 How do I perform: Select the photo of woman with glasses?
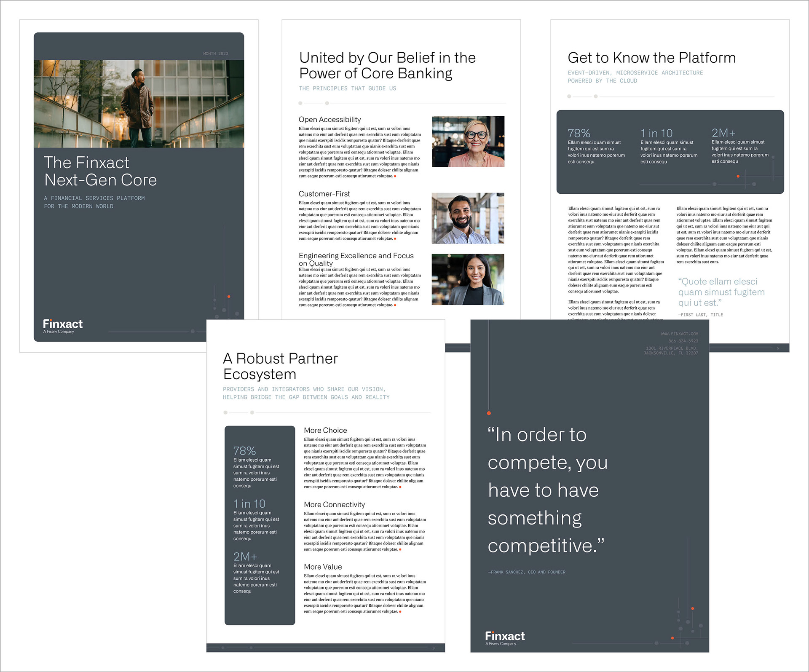[x=468, y=142]
